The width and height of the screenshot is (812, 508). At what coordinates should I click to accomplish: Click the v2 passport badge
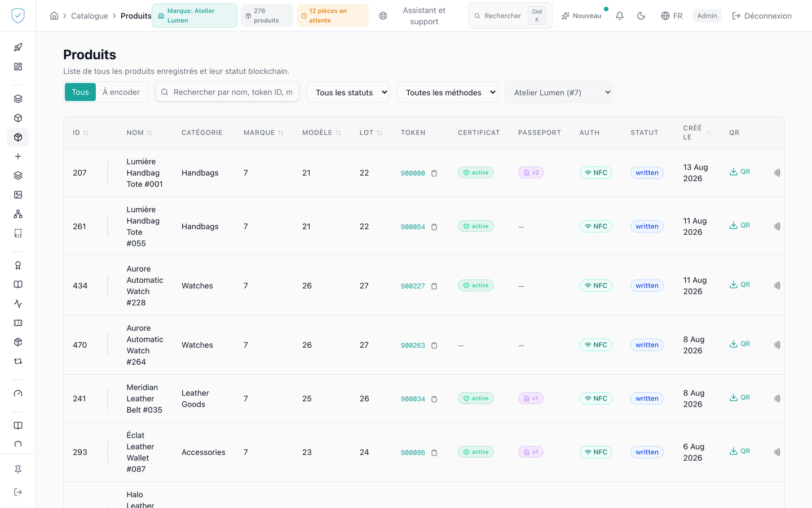click(531, 173)
